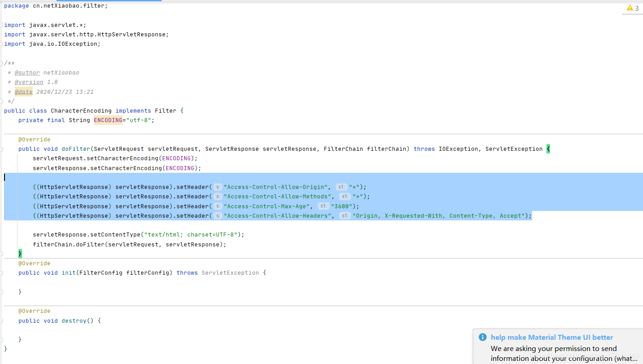Click the 's:' hint before "Access-Control-Allow-Origin"
This screenshot has width=643, height=364.
click(218, 187)
